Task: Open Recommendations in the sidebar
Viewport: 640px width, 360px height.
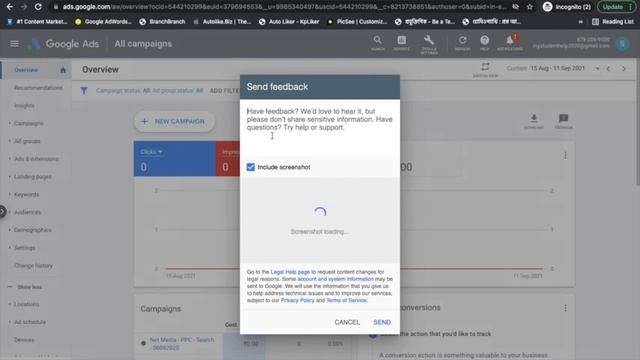Action: click(x=38, y=88)
